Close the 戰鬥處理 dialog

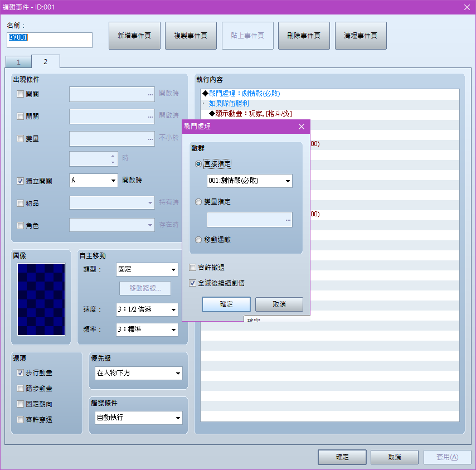point(301,127)
